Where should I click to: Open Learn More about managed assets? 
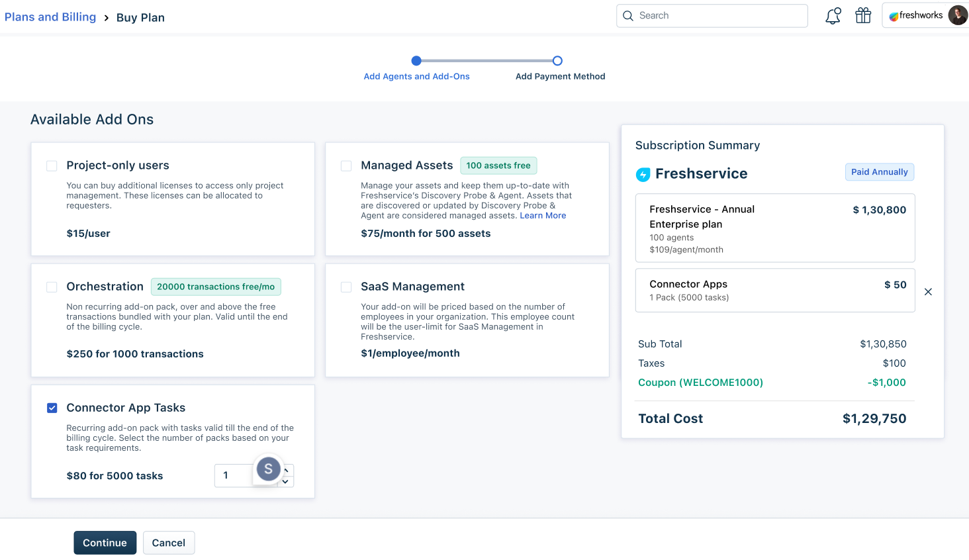click(x=543, y=216)
